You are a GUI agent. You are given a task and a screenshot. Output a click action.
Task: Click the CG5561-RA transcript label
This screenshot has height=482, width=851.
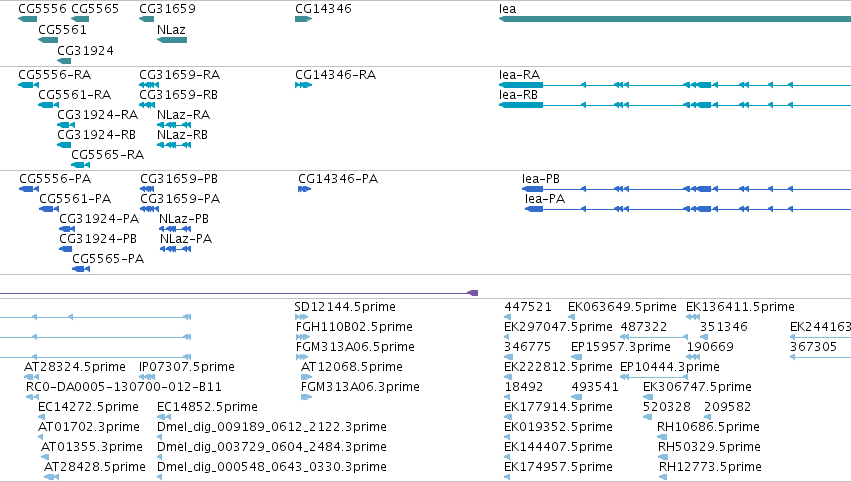(x=74, y=94)
